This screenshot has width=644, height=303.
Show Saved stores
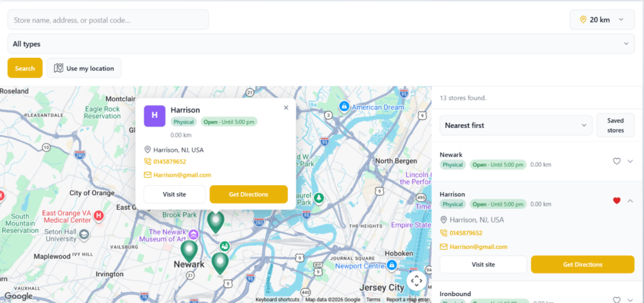615,125
